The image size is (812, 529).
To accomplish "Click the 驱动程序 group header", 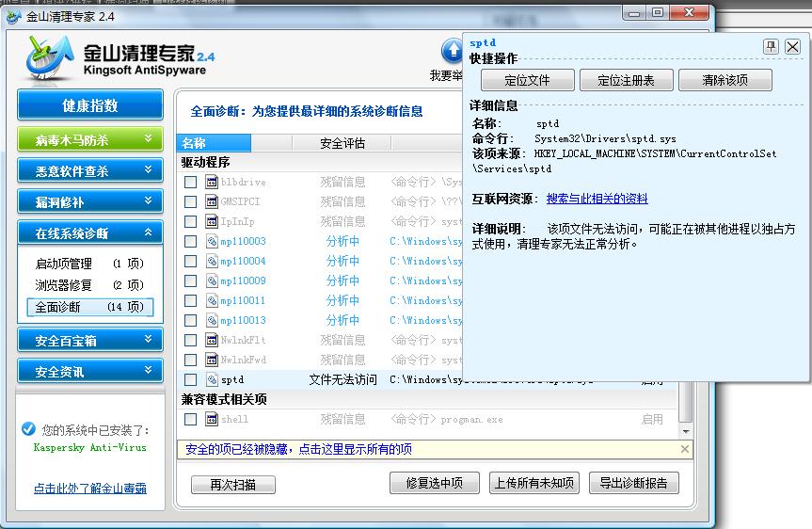I will point(206,162).
